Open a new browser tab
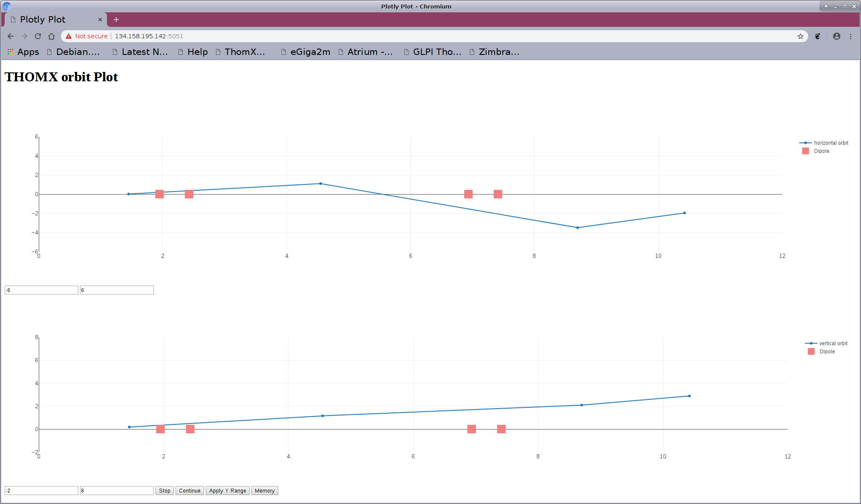 [x=116, y=20]
